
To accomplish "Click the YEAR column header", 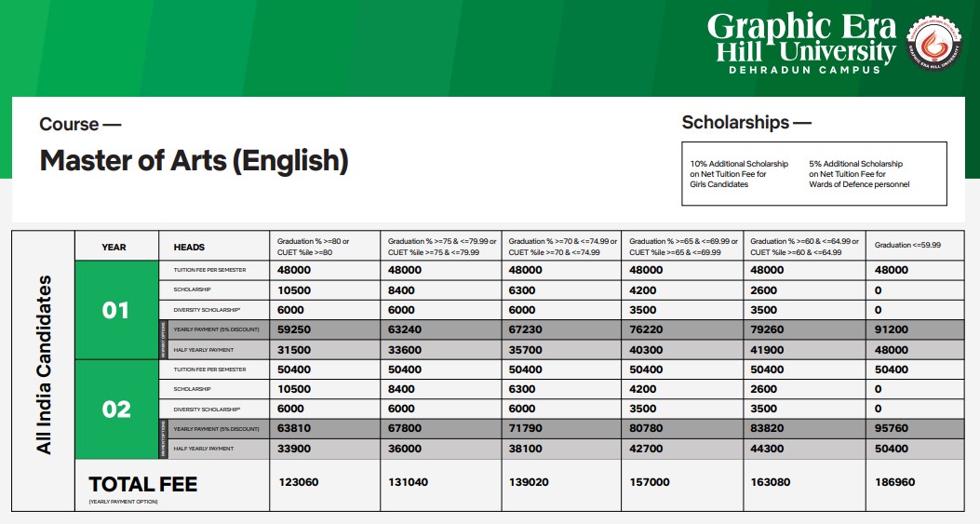I will pos(114,248).
